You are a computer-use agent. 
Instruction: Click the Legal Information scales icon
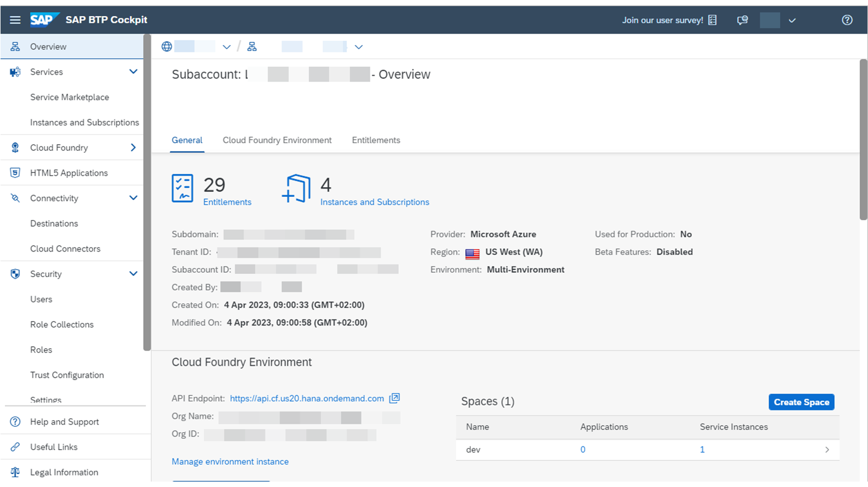coord(15,472)
